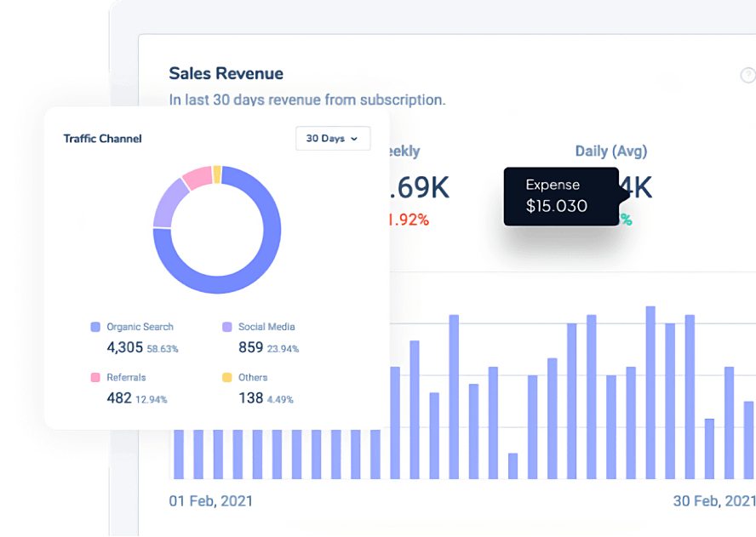Click the Organic Search 4,305 value
This screenshot has height=537, width=756.
(124, 347)
